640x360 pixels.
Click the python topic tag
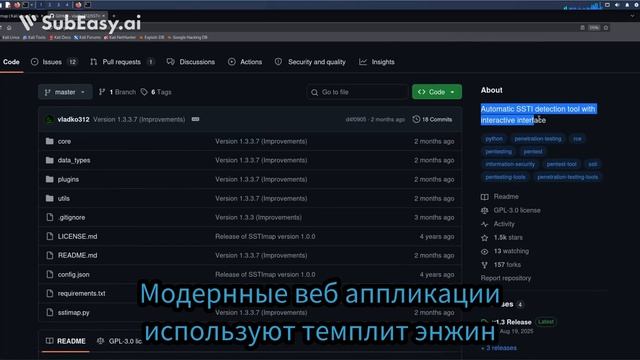[x=494, y=139]
